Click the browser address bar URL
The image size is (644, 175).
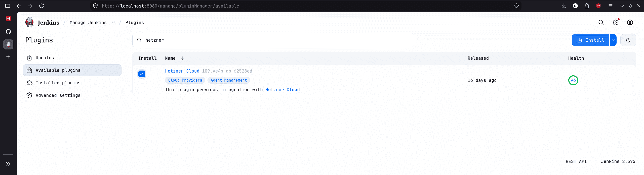click(x=170, y=6)
